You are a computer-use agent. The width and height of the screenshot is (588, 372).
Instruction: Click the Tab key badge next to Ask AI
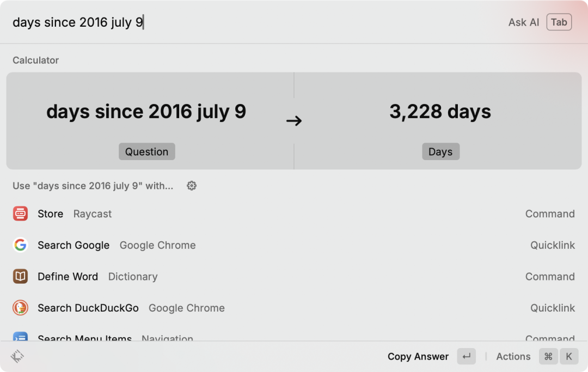click(x=559, y=22)
